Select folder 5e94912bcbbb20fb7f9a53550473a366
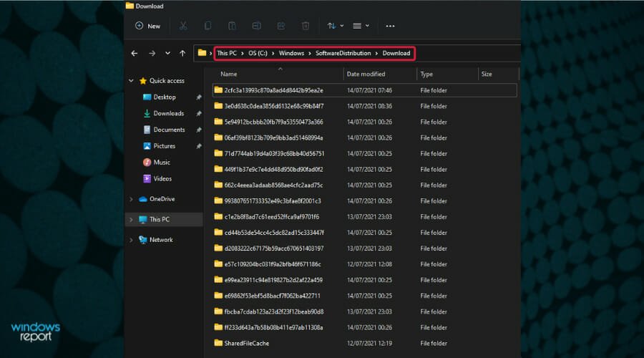The height and width of the screenshot is (358, 644). [x=273, y=122]
